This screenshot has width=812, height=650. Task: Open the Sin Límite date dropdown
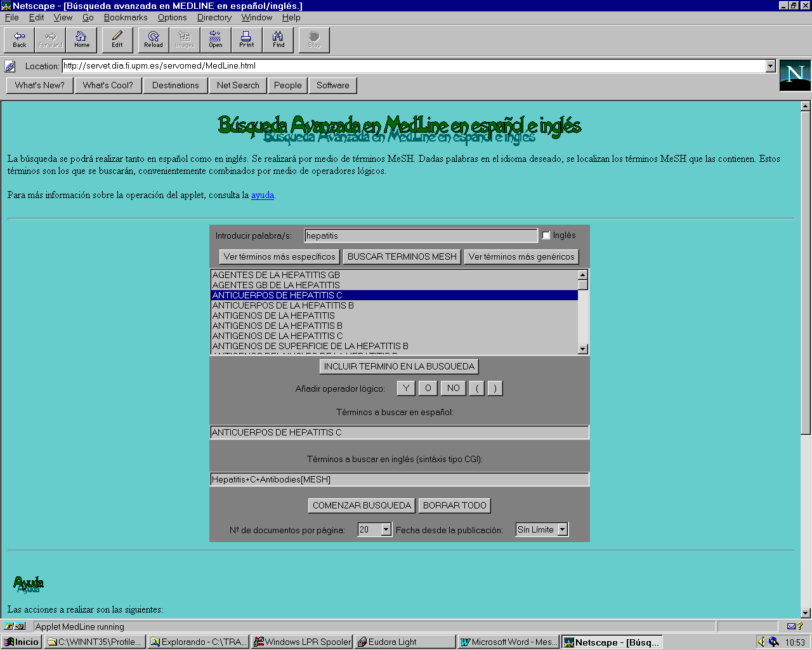click(562, 529)
